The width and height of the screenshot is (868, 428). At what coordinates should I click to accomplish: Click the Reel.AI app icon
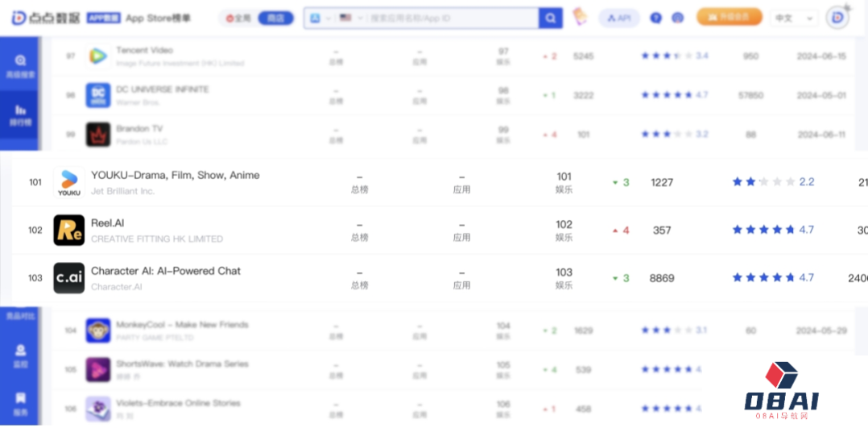click(x=69, y=230)
